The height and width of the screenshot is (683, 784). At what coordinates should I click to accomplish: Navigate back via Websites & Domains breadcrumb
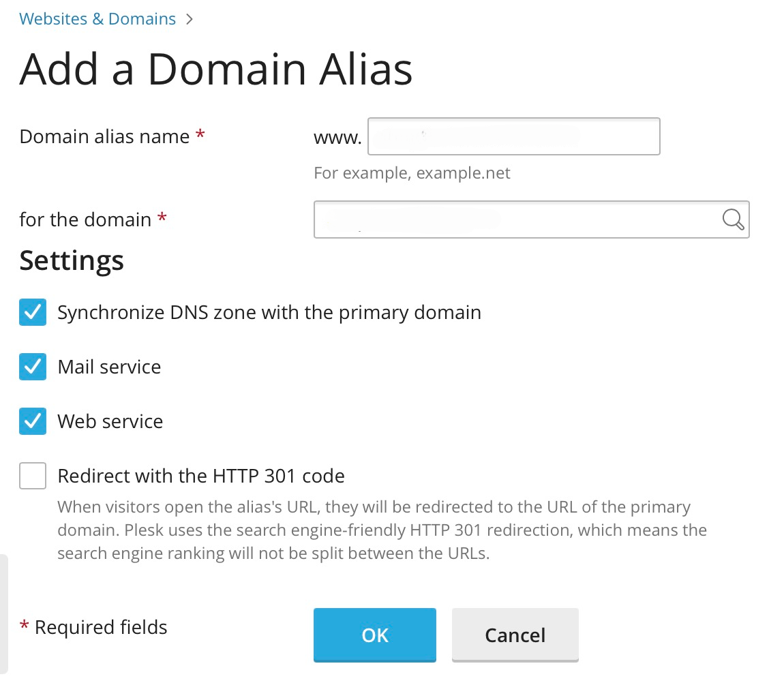click(x=97, y=19)
